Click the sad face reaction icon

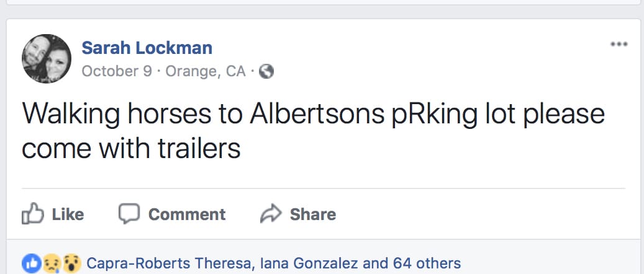tap(50, 263)
